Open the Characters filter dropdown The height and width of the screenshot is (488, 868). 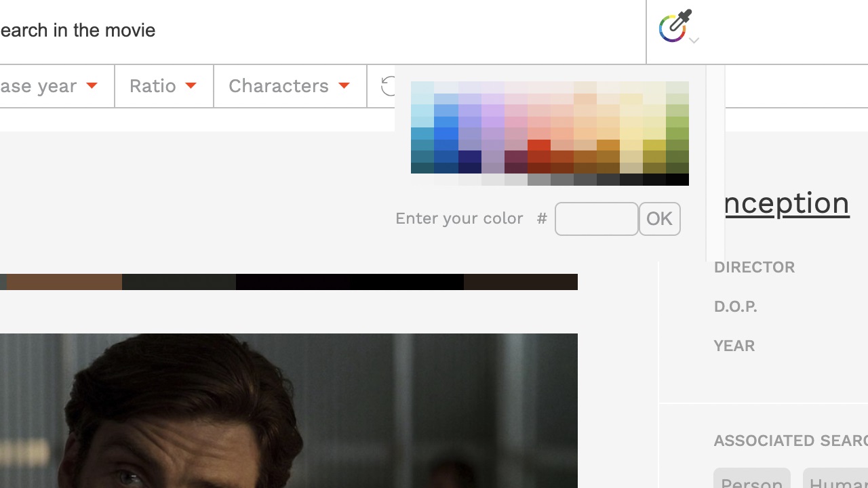[x=290, y=86]
